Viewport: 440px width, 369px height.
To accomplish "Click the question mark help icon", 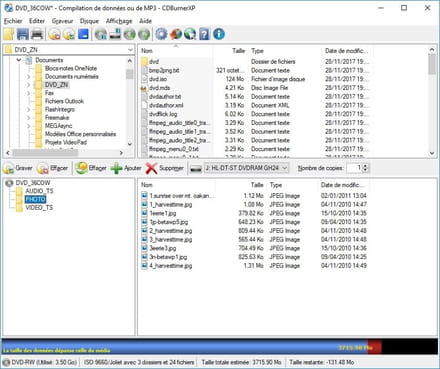I will 204,34.
